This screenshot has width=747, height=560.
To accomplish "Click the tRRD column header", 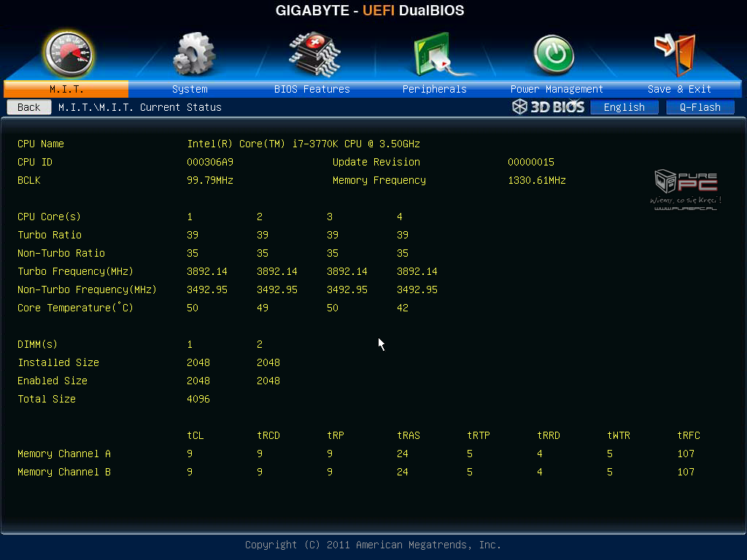I will tap(549, 435).
